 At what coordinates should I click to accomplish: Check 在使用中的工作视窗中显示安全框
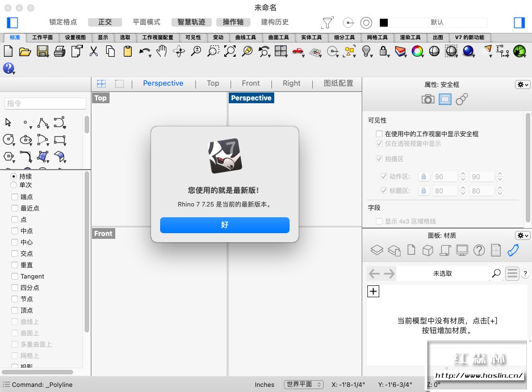[379, 134]
